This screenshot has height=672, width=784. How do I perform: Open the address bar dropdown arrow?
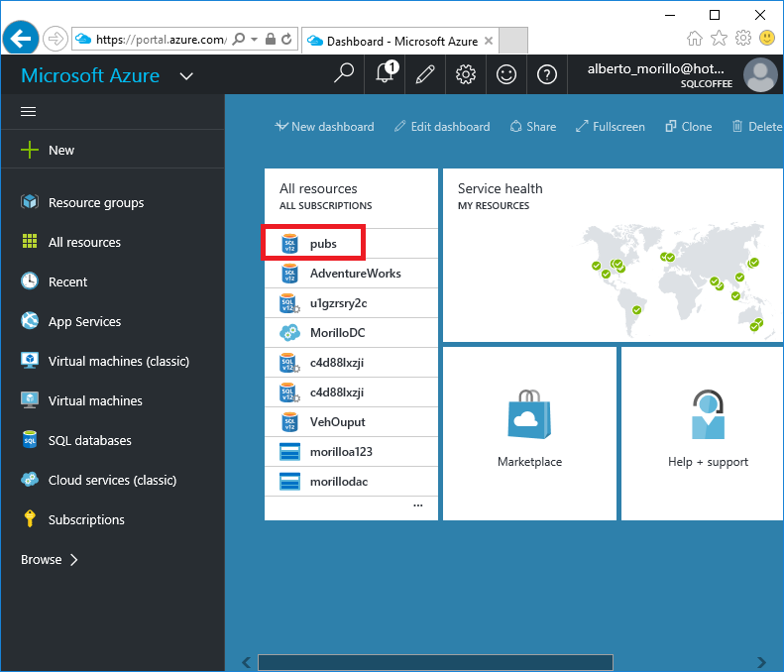click(254, 39)
